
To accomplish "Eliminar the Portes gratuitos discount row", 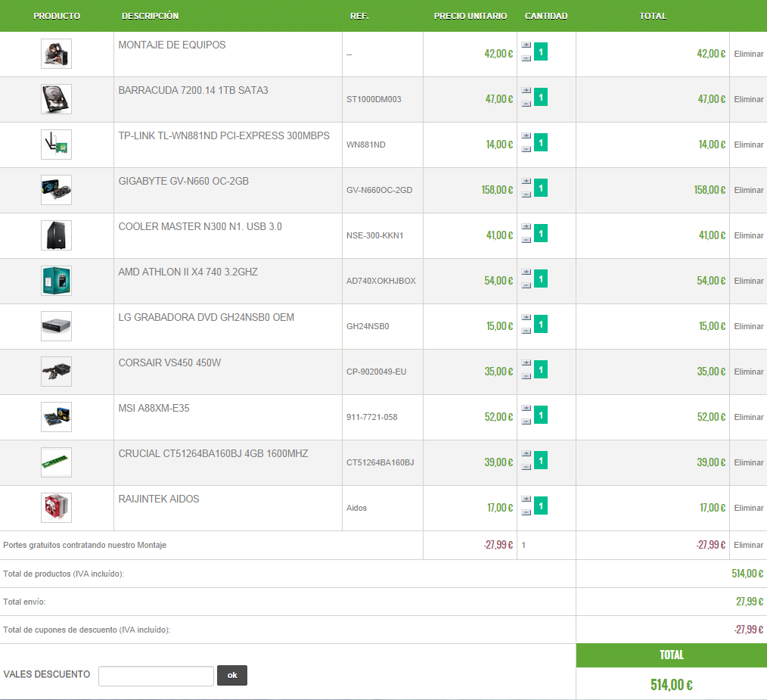I will tap(748, 545).
